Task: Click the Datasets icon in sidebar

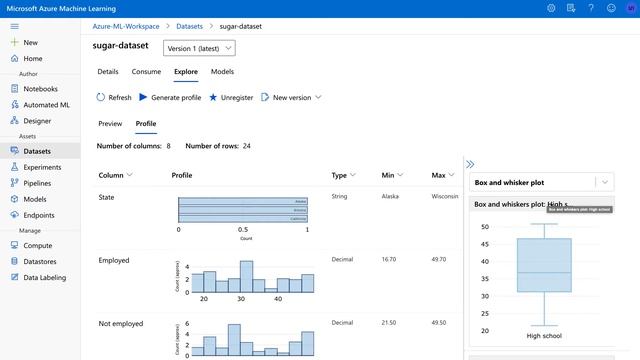Action: tap(15, 151)
